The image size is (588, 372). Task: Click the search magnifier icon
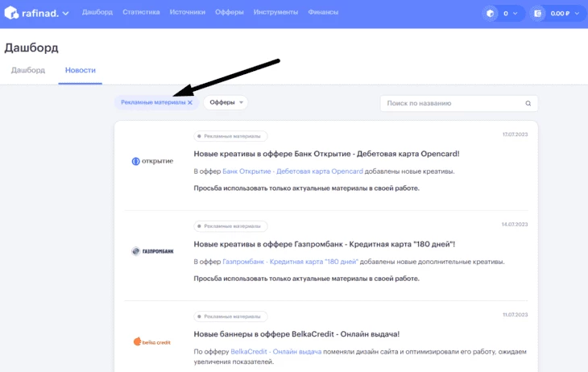point(528,104)
